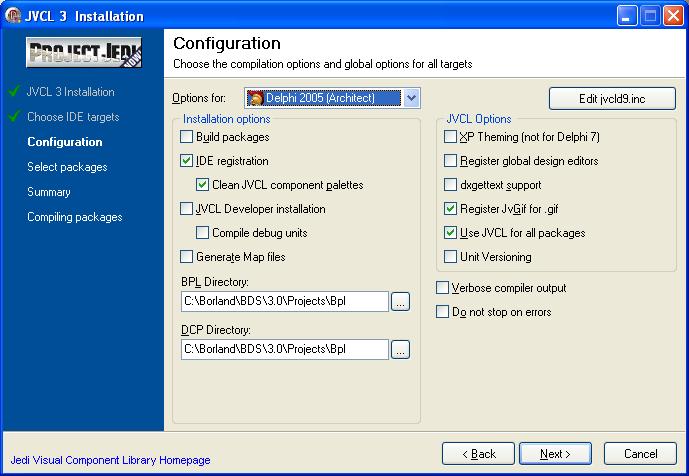Toggle Register JvGif for .gif
Screen dimensions: 689x476
coord(451,209)
